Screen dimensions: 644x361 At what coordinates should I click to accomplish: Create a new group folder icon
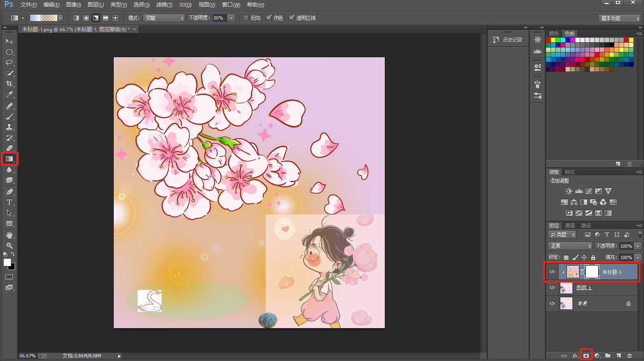[x=608, y=356]
